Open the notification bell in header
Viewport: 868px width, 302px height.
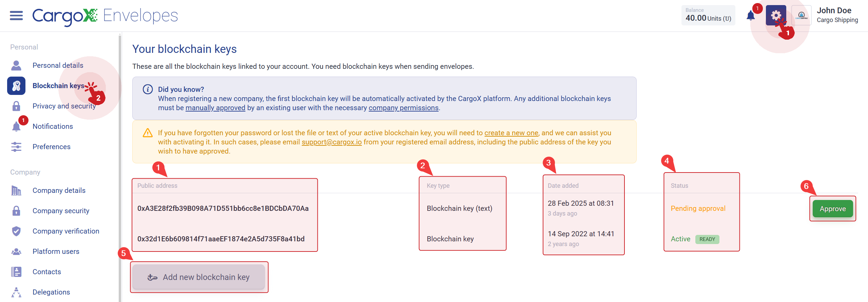751,16
